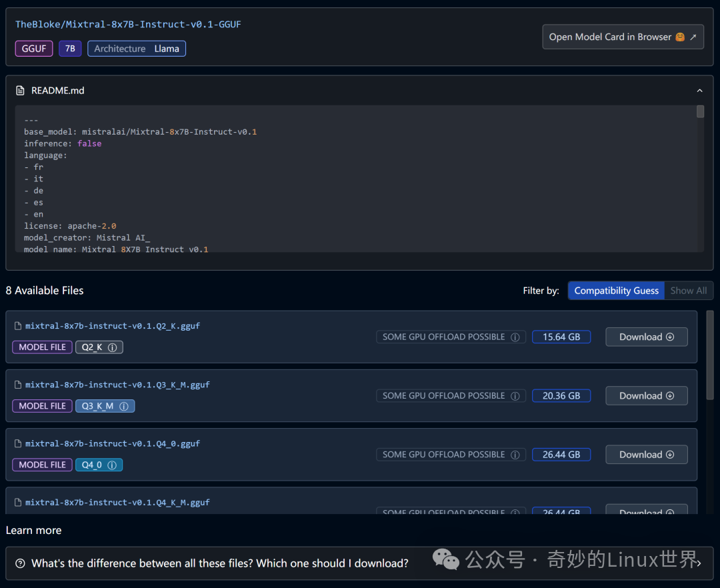
Task: Click the 7B size tag
Action: 70,49
